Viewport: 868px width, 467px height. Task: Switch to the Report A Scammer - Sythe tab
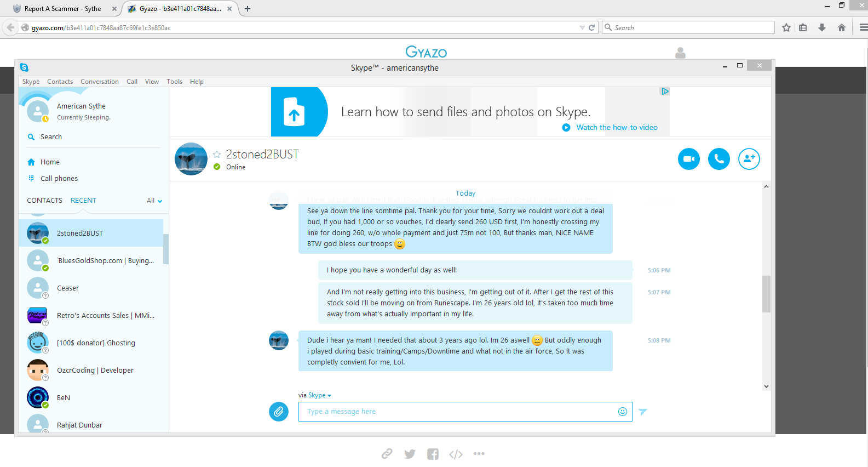[x=62, y=9]
